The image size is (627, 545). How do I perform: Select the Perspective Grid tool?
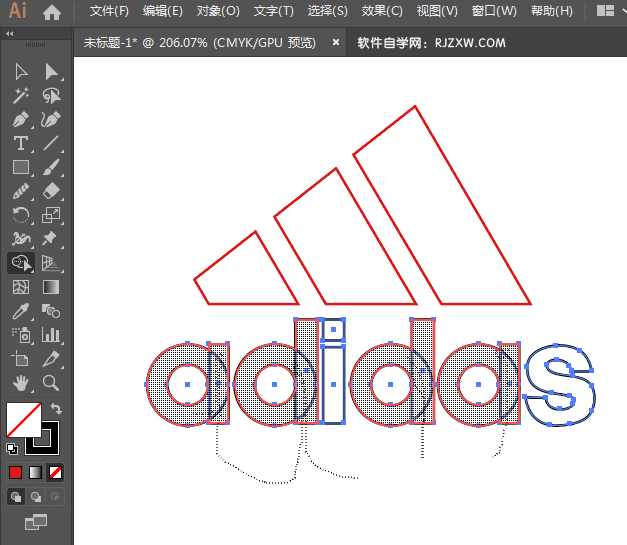point(51,263)
